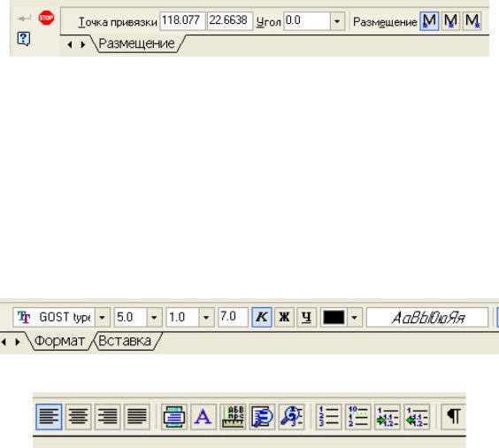Click the narrowing factor field 1.0

coord(182,317)
